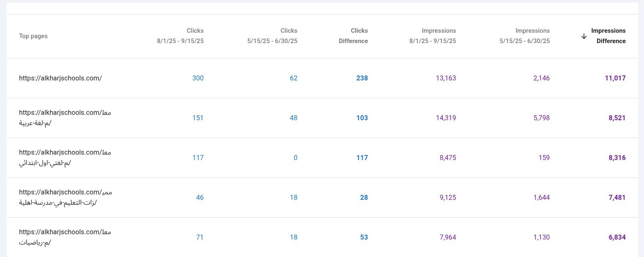Click the 7,481 impressions difference value
This screenshot has width=644, height=257.
click(617, 198)
